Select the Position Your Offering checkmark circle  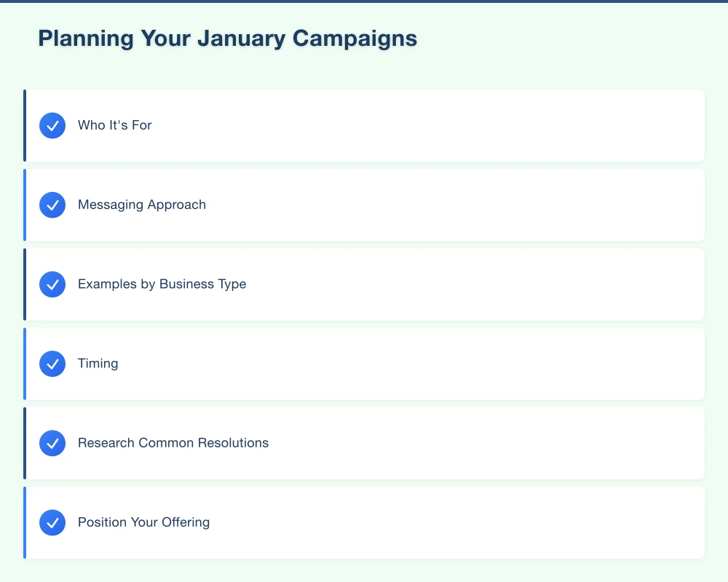pyautogui.click(x=52, y=522)
